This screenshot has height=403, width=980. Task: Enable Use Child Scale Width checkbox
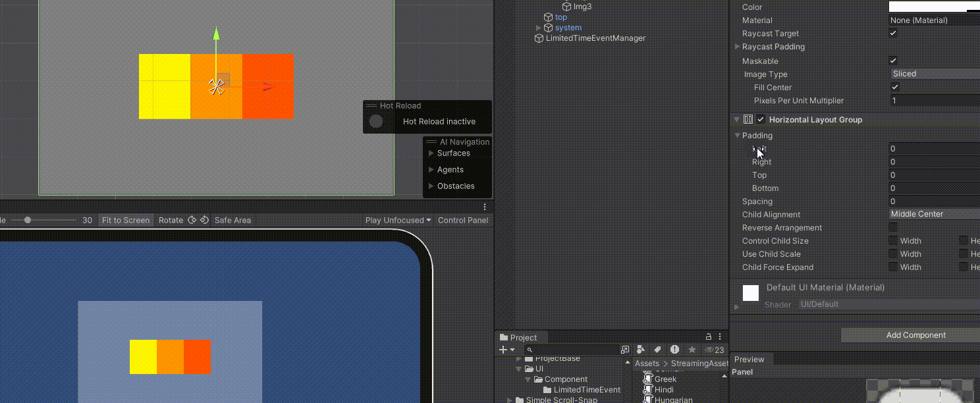893,254
